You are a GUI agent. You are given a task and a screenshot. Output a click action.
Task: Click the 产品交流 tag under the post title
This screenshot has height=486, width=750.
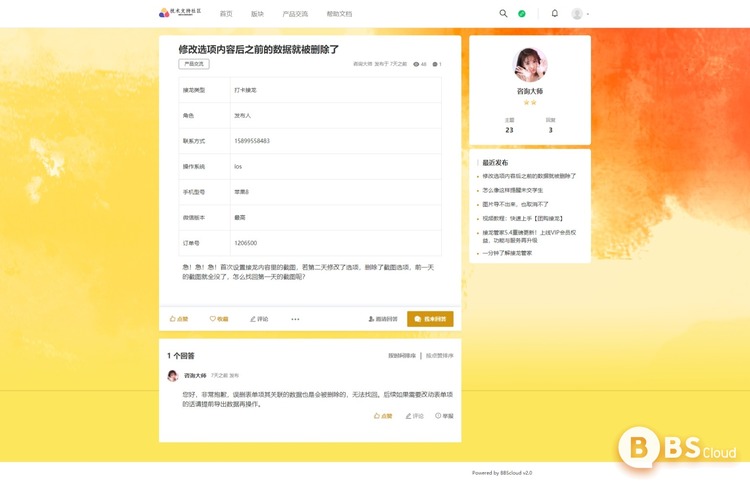(x=194, y=64)
